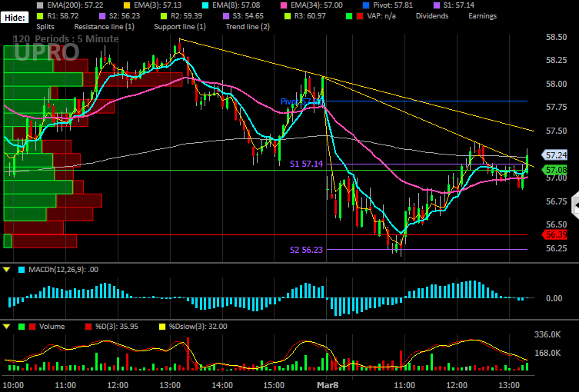The width and height of the screenshot is (579, 392).
Task: Click the 0.00 MACD axis label
Action: 554,298
